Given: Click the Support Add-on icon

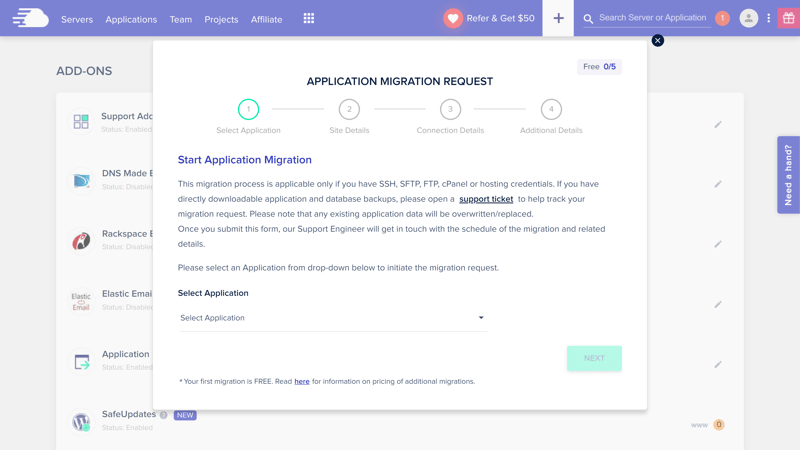Looking at the screenshot, I should pyautogui.click(x=81, y=121).
